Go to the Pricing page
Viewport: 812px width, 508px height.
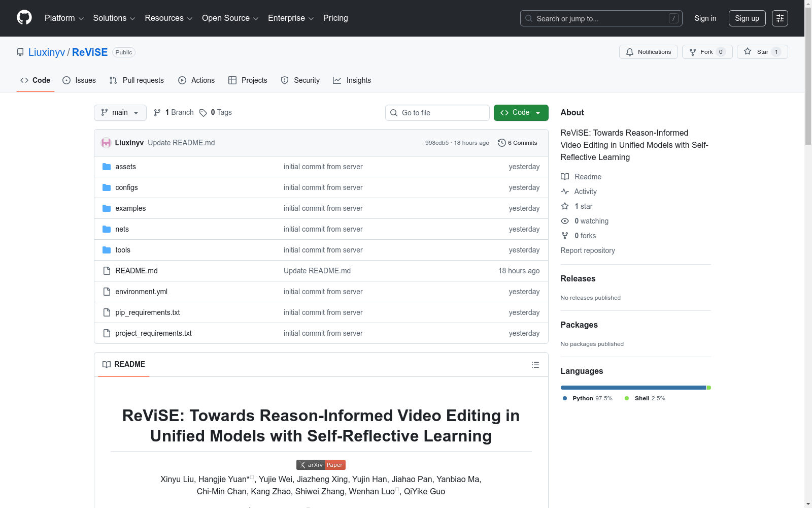pos(335,18)
